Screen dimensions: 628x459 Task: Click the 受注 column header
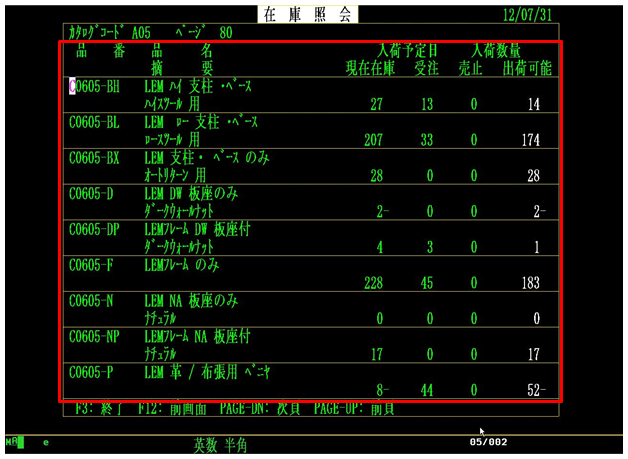(x=426, y=68)
